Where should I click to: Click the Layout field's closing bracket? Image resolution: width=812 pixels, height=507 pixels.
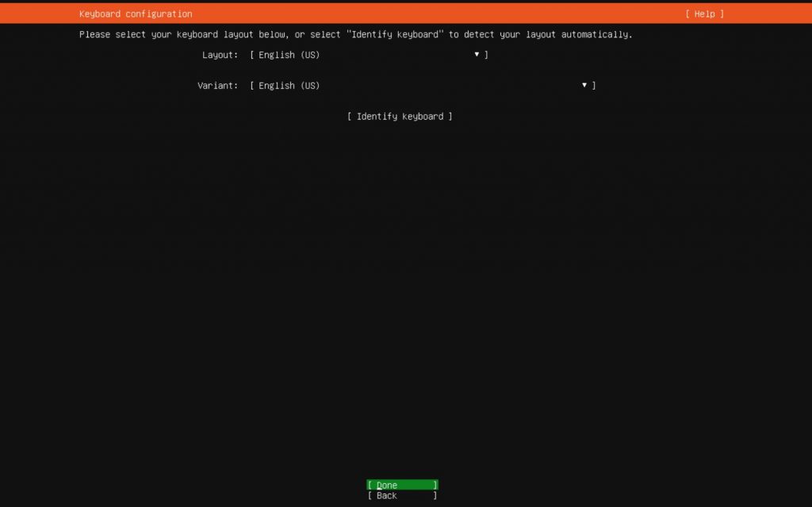coord(486,55)
